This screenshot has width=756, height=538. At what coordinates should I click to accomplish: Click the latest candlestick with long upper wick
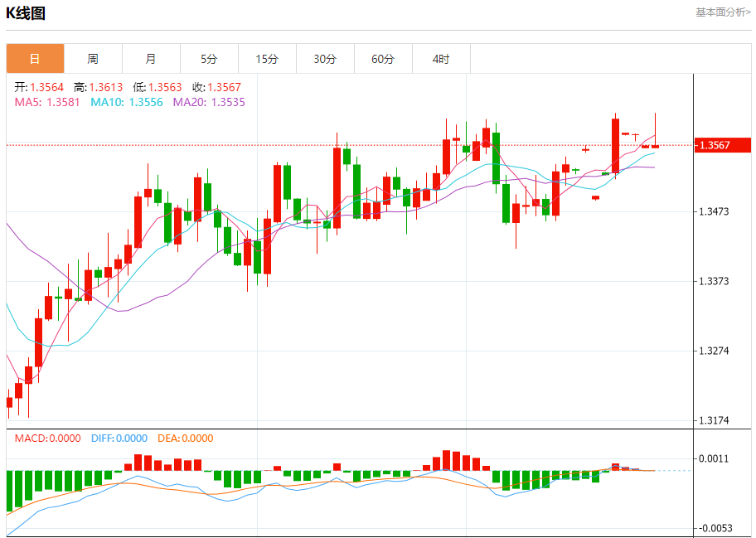[655, 130]
